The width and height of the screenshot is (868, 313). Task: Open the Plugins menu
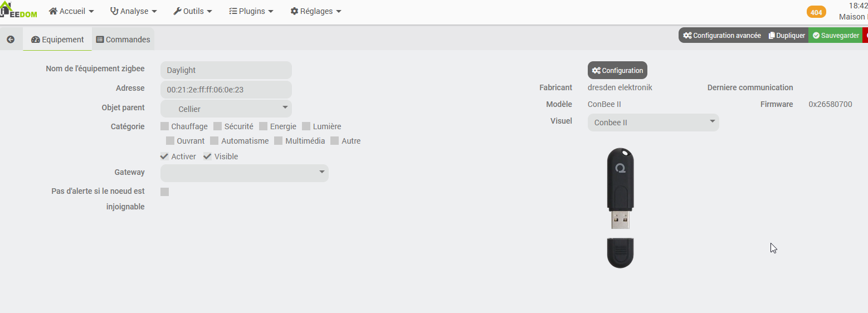251,11
